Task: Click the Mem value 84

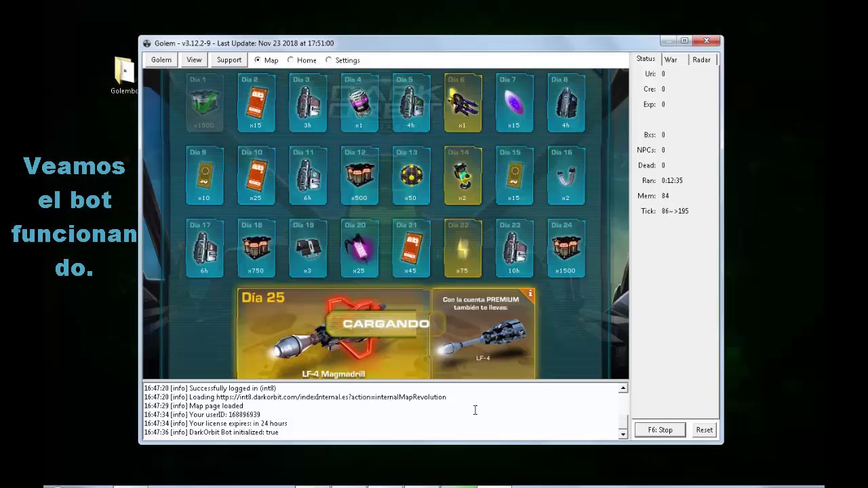Action: pyautogui.click(x=665, y=196)
